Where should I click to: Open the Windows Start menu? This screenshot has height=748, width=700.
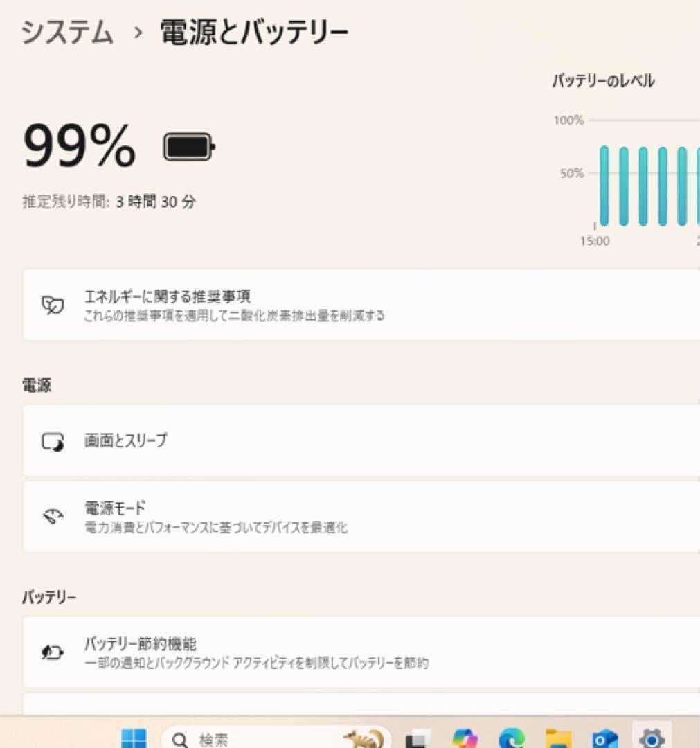coord(134,738)
